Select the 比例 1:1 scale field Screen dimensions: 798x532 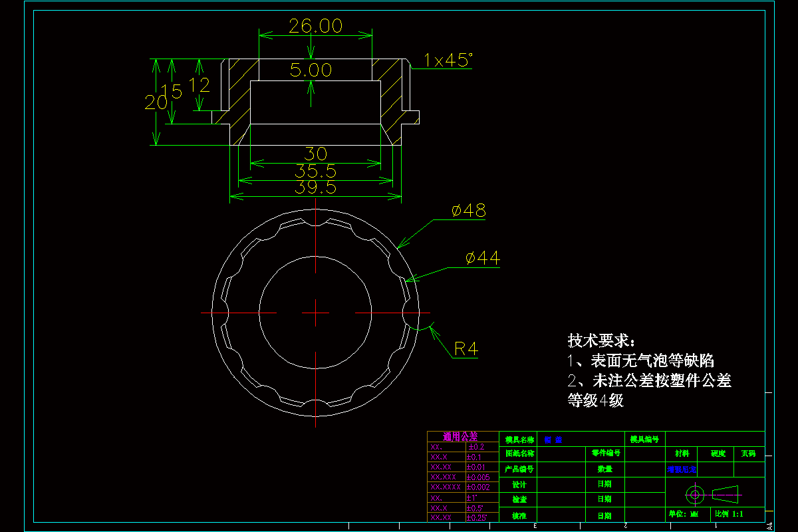(728, 513)
